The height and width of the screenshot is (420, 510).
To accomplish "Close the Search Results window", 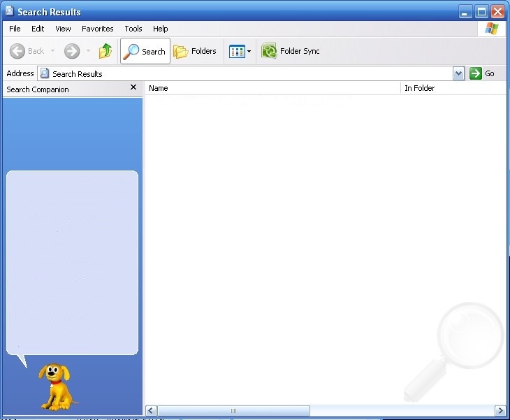I will [497, 12].
